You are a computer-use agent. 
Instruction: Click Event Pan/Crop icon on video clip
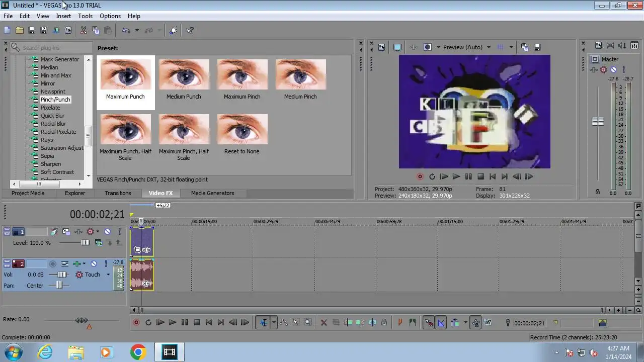pos(137,250)
